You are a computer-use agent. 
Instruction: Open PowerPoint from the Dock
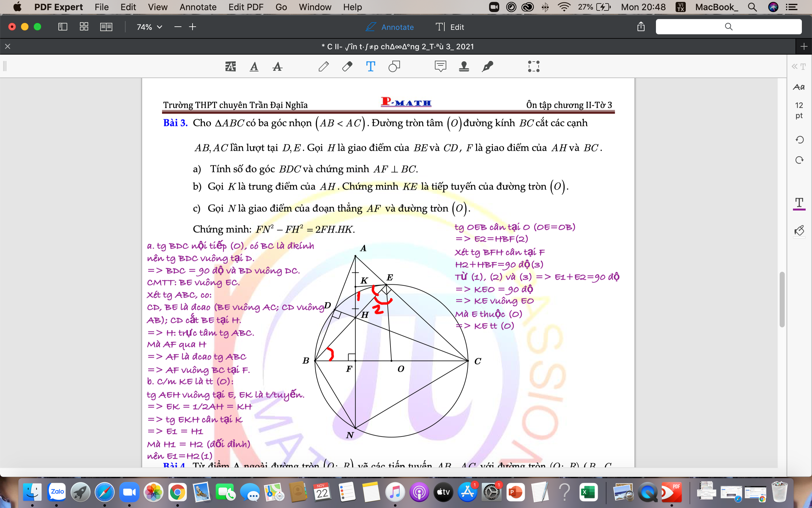tap(516, 492)
